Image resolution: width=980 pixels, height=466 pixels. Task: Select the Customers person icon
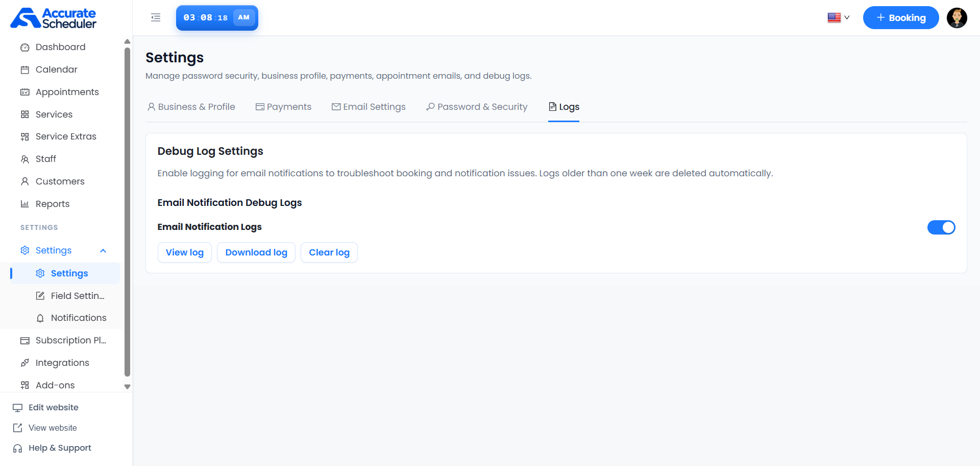click(x=24, y=181)
